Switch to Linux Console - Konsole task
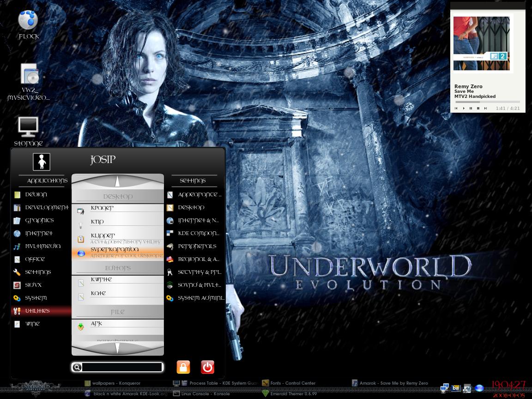The width and height of the screenshot is (532, 399). click(x=201, y=393)
